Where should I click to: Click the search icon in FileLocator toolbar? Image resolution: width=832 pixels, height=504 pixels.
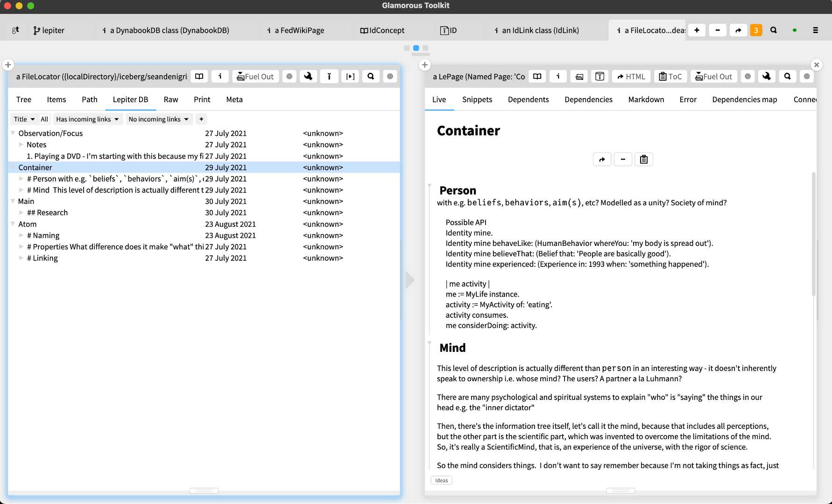pos(371,77)
